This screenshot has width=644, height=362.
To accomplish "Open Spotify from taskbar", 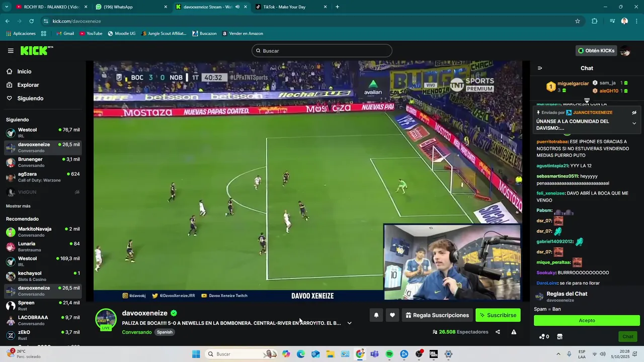I will point(389,354).
